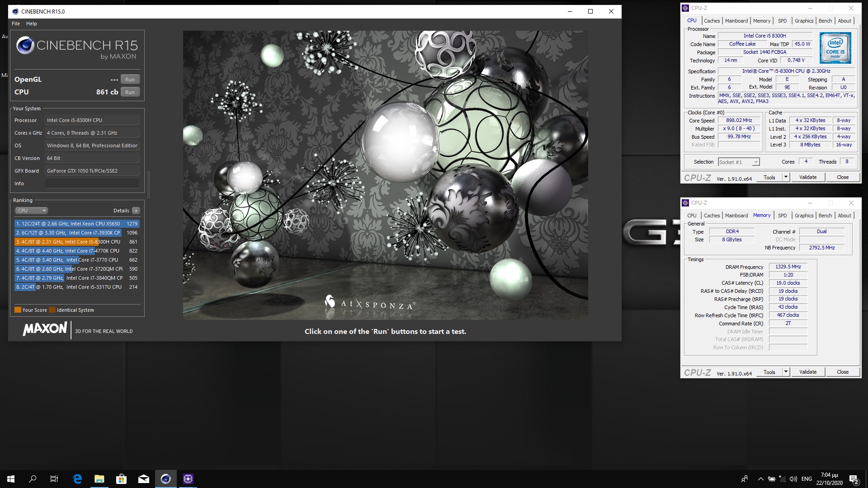868x488 pixels.
Task: Click Validate in lower CPU-Z
Action: click(807, 372)
